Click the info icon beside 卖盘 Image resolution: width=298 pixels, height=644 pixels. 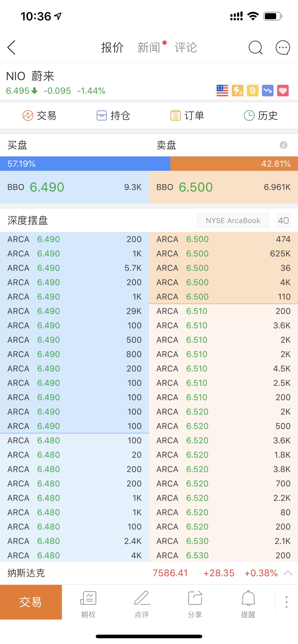click(283, 145)
